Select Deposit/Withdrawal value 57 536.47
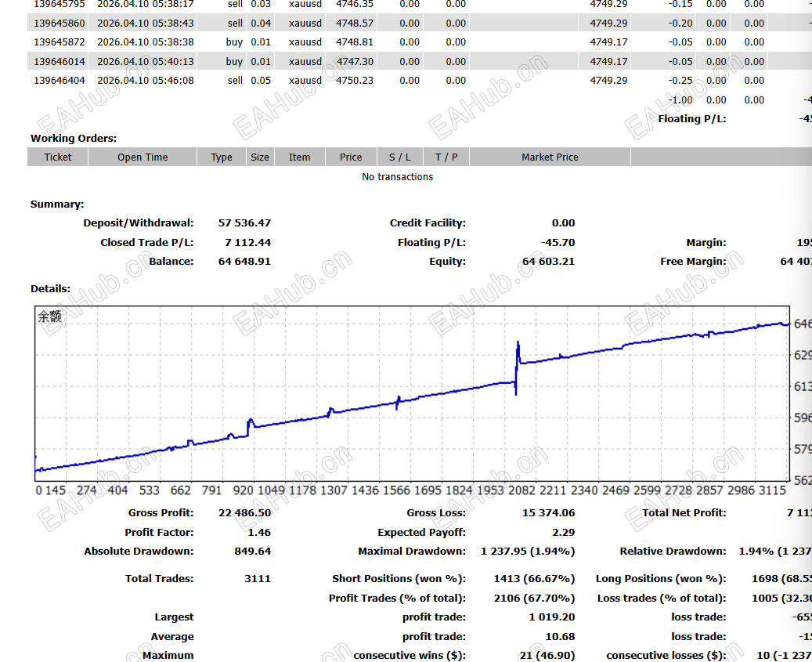This screenshot has width=812, height=662. pyautogui.click(x=244, y=222)
